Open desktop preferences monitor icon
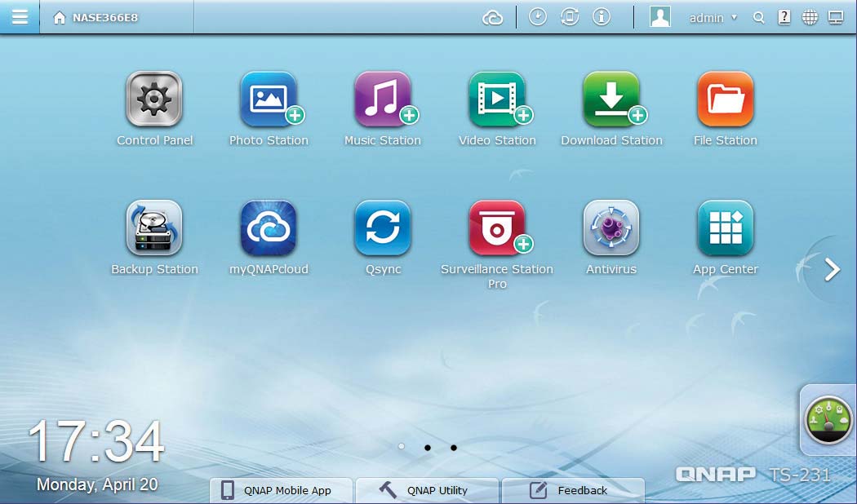 click(836, 17)
